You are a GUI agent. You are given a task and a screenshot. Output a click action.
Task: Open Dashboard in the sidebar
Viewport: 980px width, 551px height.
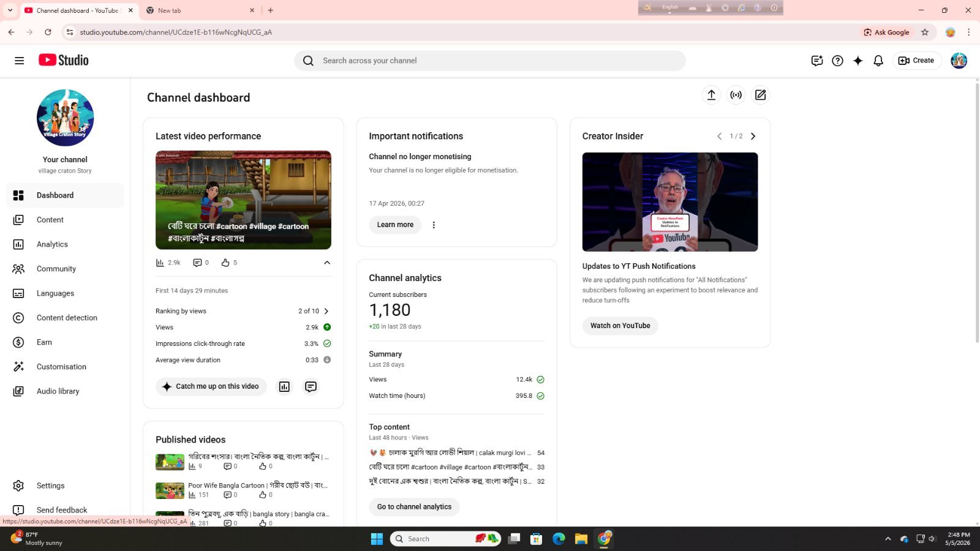(65, 195)
